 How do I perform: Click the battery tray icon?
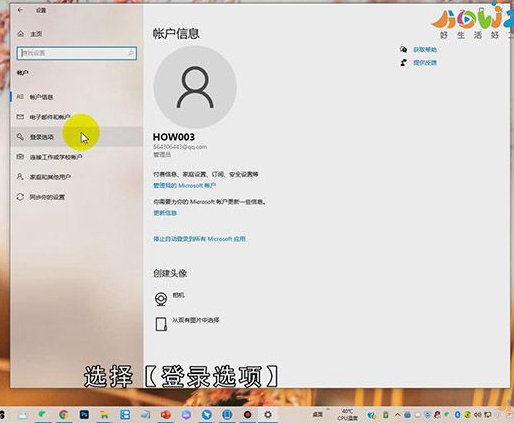point(386,414)
